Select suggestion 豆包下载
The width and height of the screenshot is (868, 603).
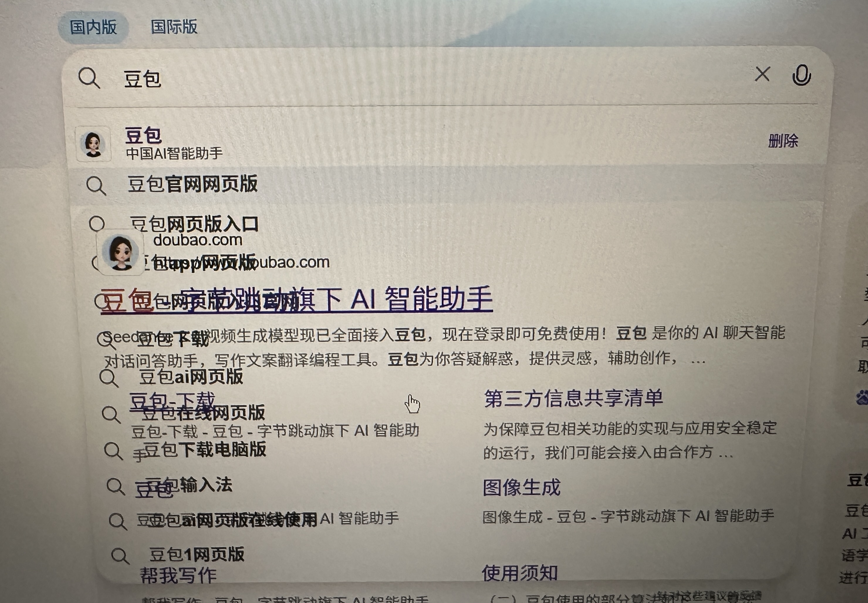[x=173, y=339]
